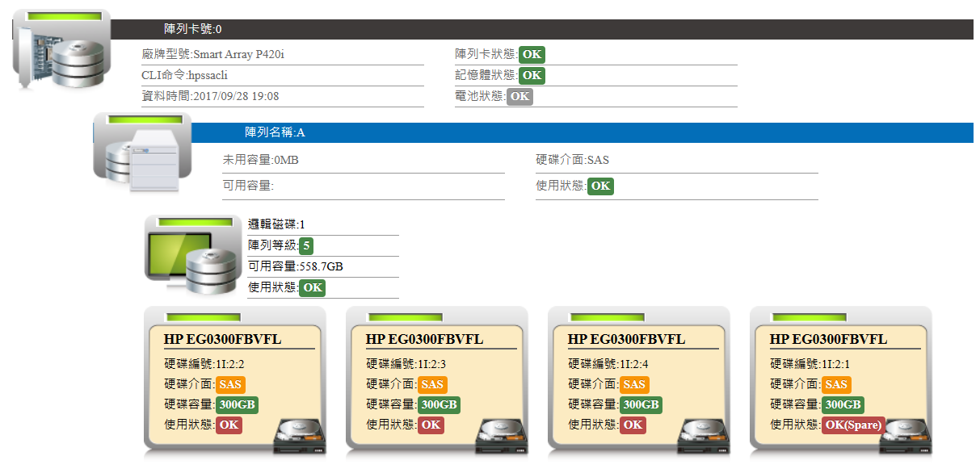
Task: Click the controller status OK badge
Action: tap(531, 55)
